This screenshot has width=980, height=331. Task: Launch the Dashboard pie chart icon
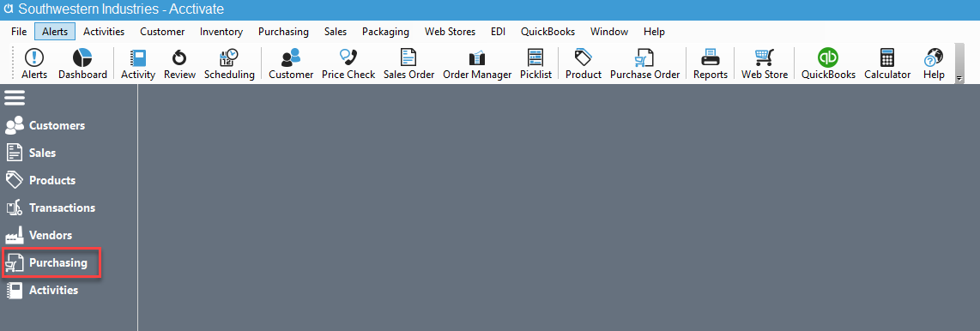click(82, 64)
